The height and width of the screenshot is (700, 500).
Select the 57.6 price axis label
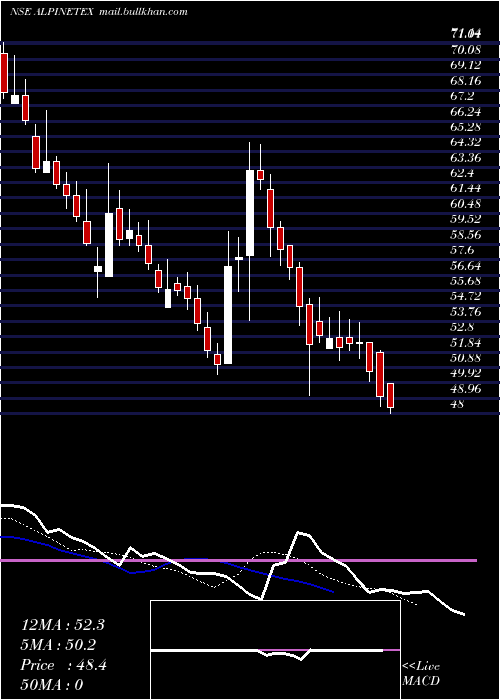(x=462, y=250)
